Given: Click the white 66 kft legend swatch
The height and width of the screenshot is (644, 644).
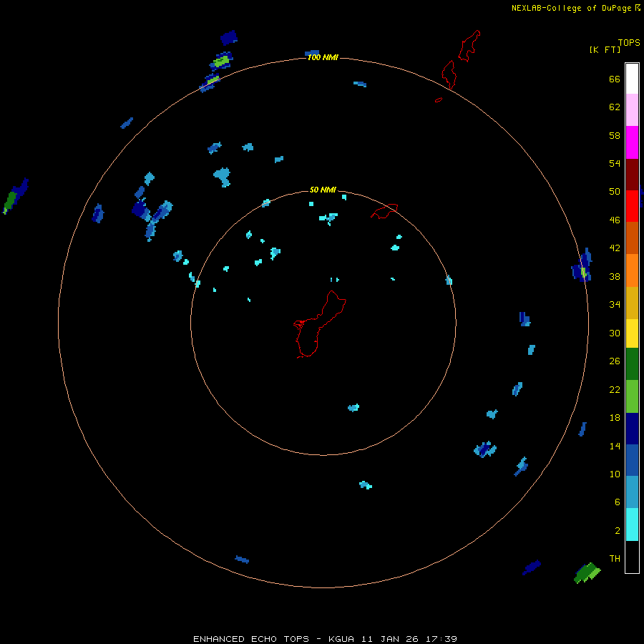Looking at the screenshot, I should 632,79.
